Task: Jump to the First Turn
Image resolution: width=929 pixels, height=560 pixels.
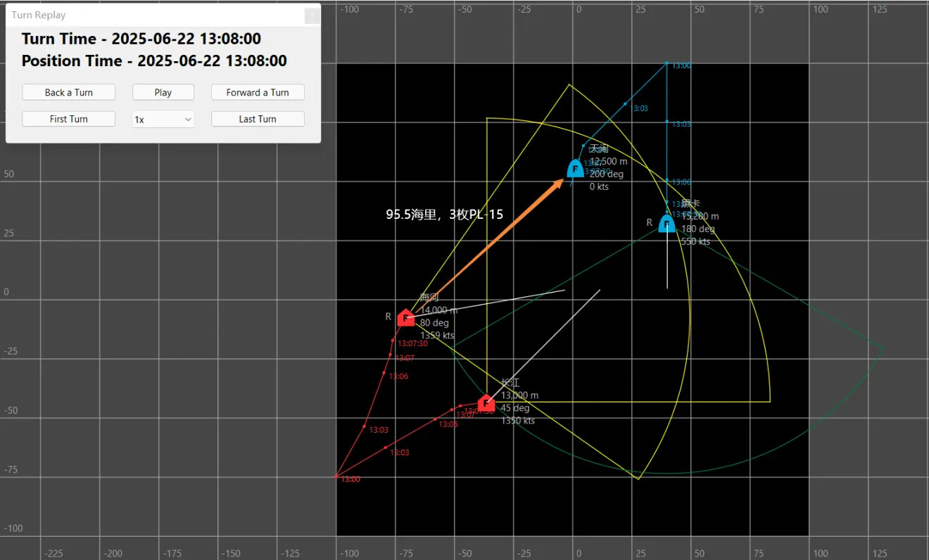Action: click(x=69, y=119)
